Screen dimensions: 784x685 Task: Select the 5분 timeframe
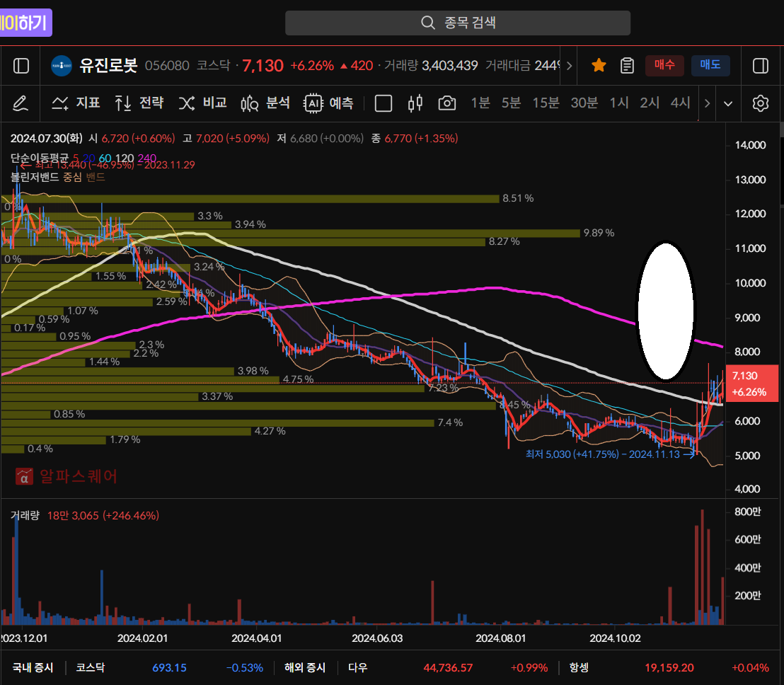tap(511, 103)
